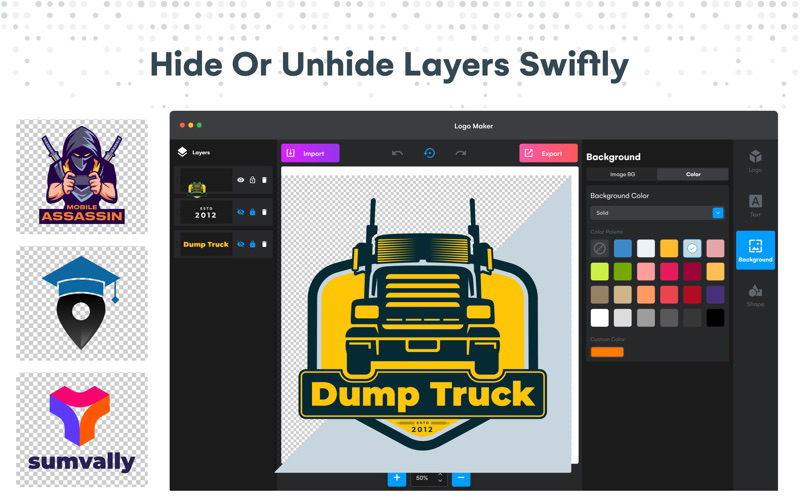This screenshot has width=800, height=500.
Task: Click the blue reset history icon
Action: click(429, 153)
